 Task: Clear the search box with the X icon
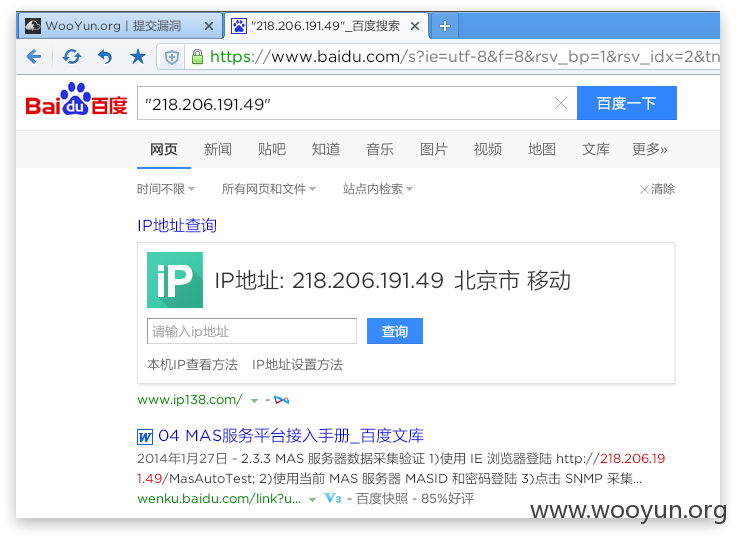tap(561, 103)
